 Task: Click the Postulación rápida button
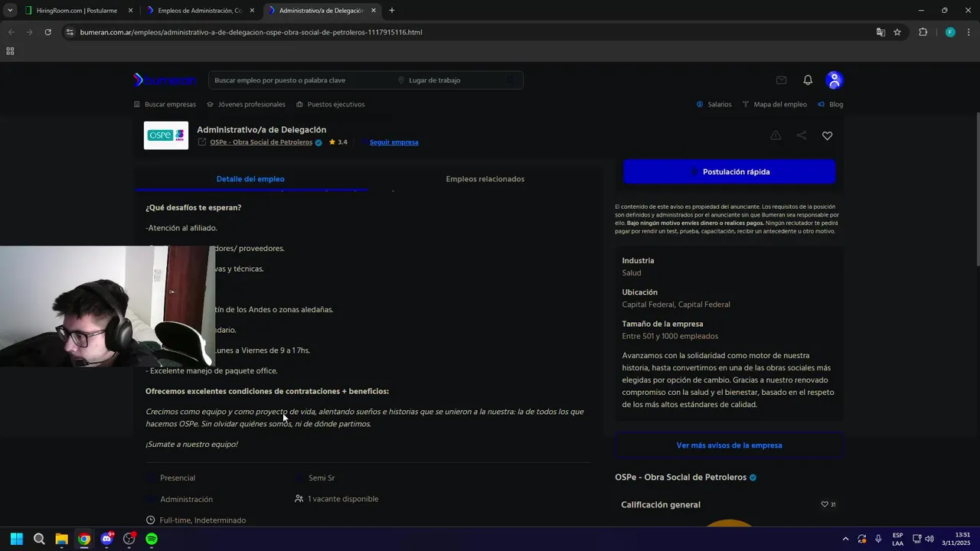pyautogui.click(x=729, y=172)
